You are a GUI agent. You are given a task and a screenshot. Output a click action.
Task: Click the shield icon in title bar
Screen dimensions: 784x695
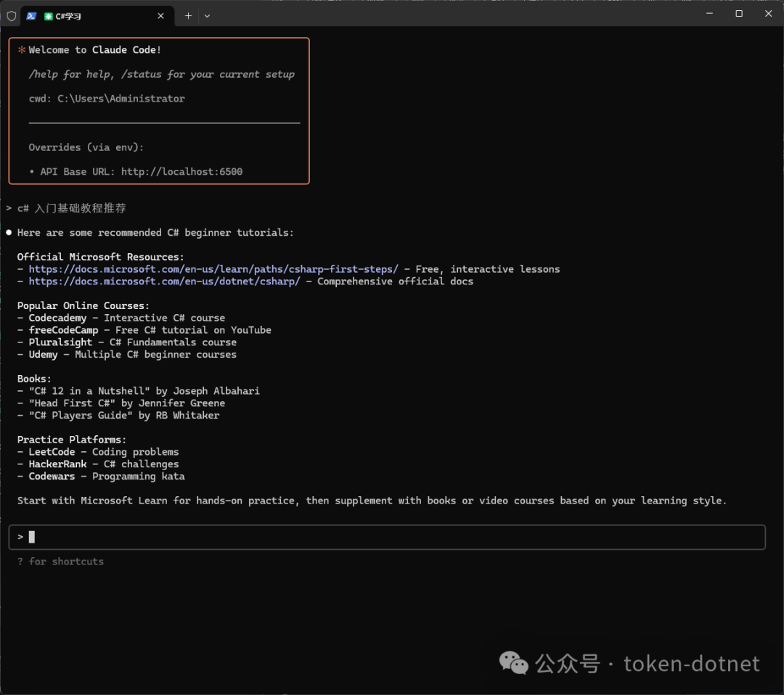11,16
